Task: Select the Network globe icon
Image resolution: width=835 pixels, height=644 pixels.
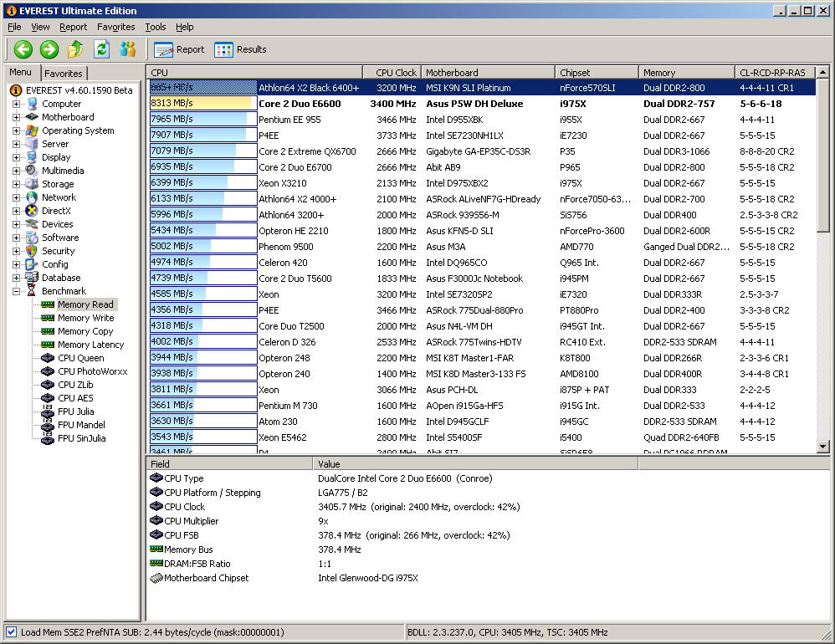Action: tap(32, 197)
